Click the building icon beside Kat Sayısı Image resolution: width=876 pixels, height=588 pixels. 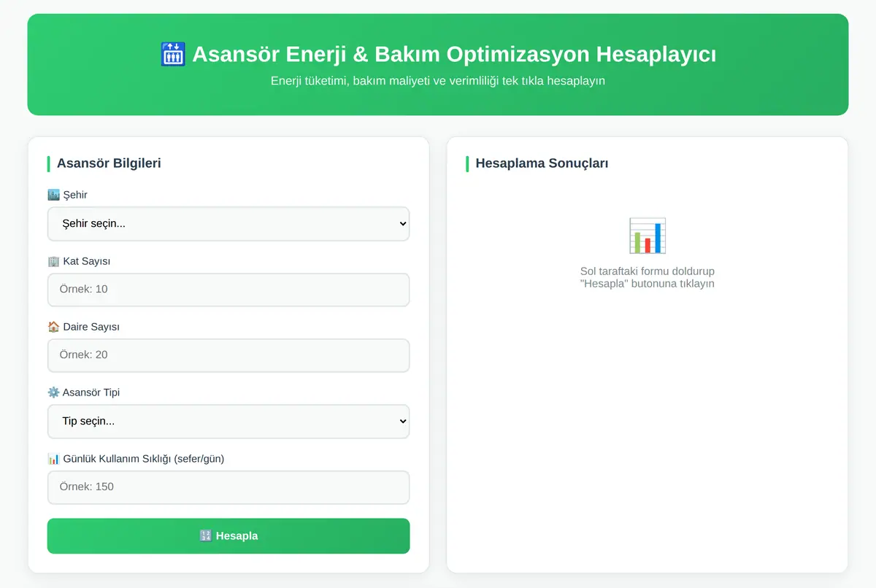pyautogui.click(x=53, y=261)
